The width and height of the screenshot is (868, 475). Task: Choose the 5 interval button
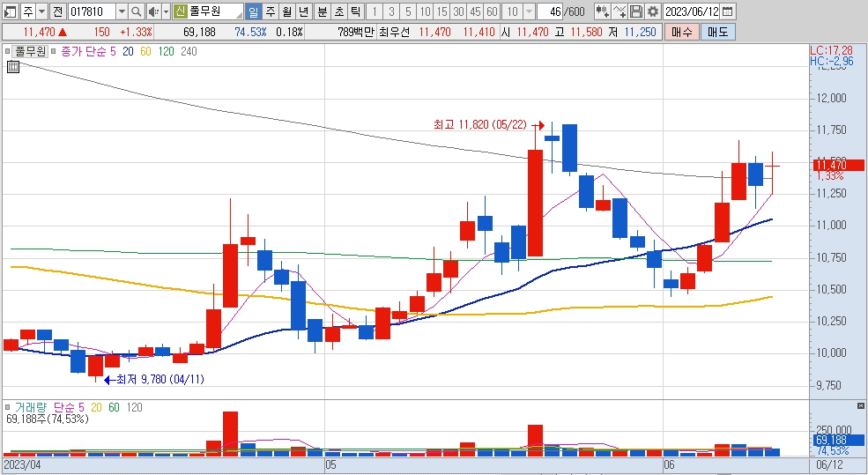[x=408, y=11]
